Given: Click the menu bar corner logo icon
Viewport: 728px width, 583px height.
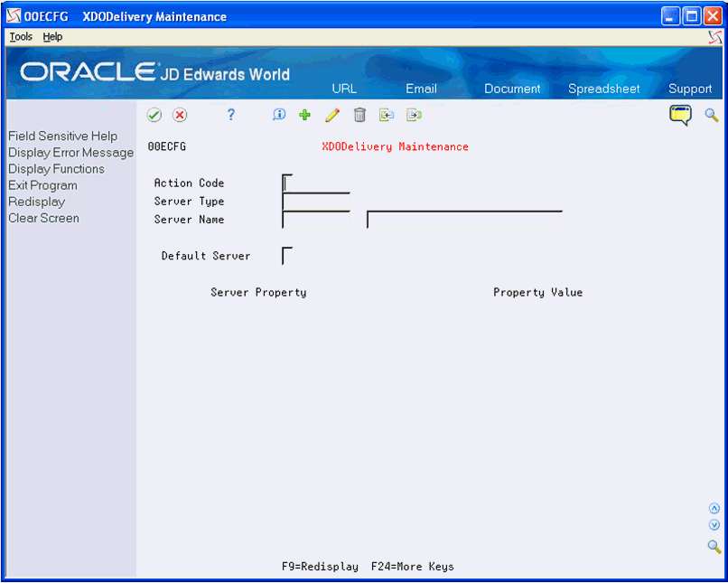Looking at the screenshot, I should click(x=715, y=37).
